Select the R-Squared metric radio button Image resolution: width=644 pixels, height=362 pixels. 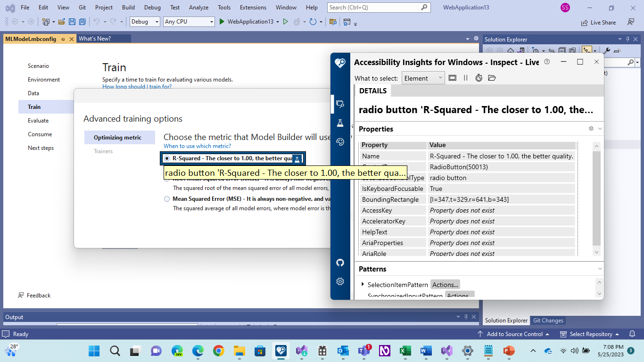(167, 158)
